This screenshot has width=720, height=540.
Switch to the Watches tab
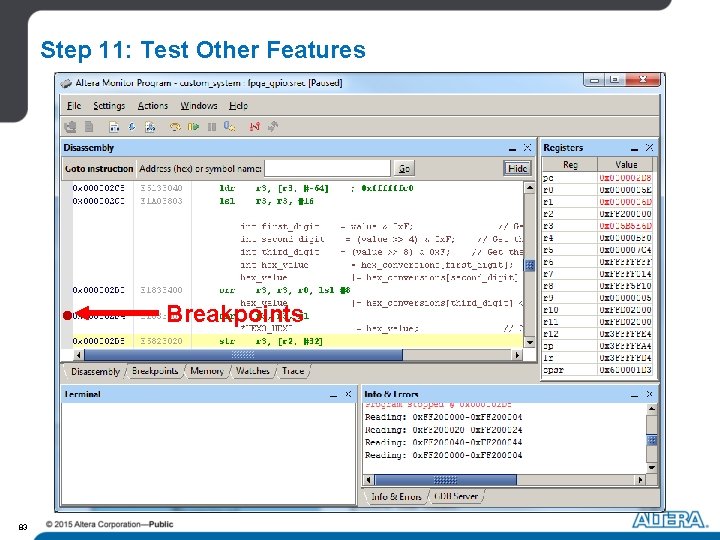253,371
